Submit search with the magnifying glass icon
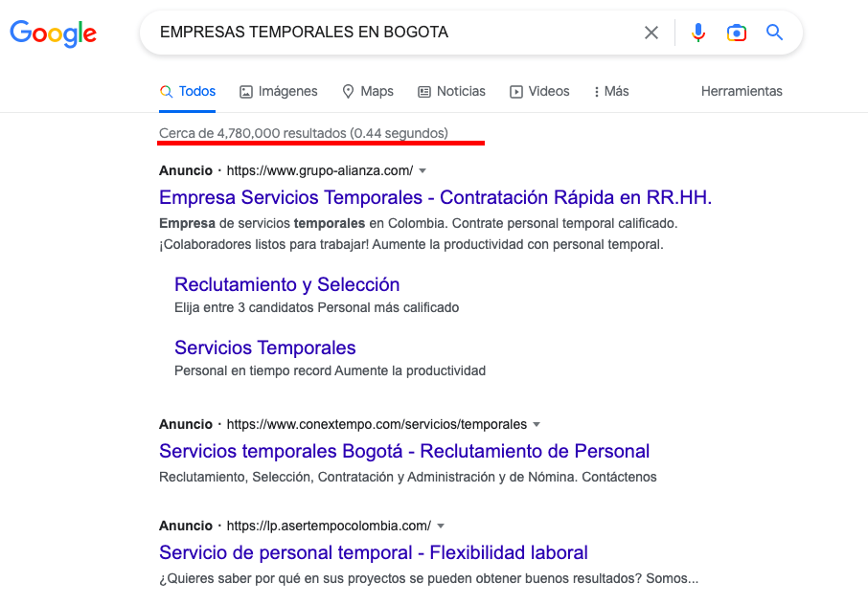This screenshot has width=868, height=605. tap(774, 33)
